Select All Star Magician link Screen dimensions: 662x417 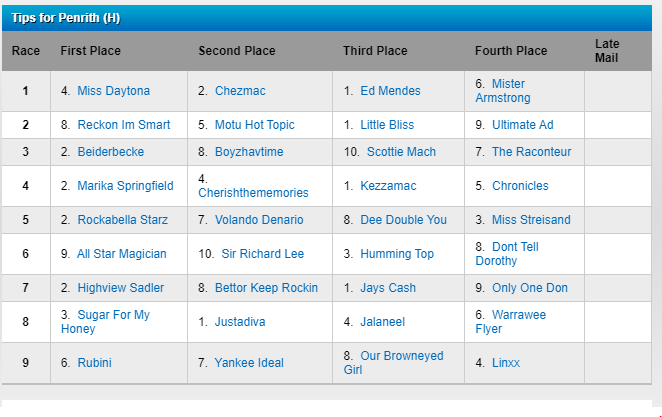(x=122, y=254)
